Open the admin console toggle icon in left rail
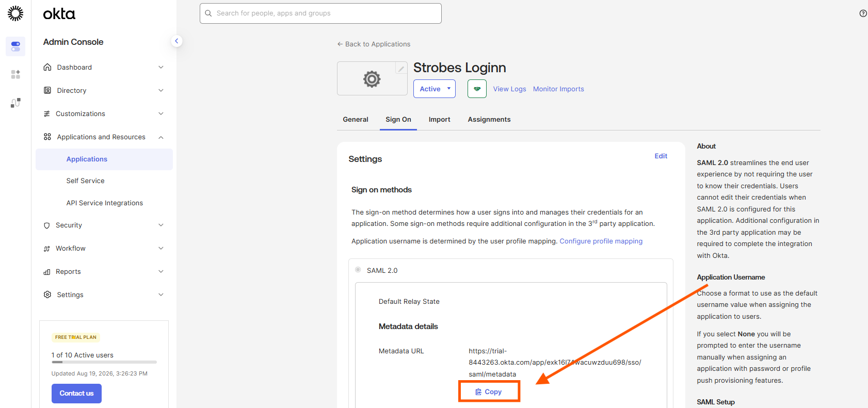The width and height of the screenshot is (868, 408). [x=15, y=46]
